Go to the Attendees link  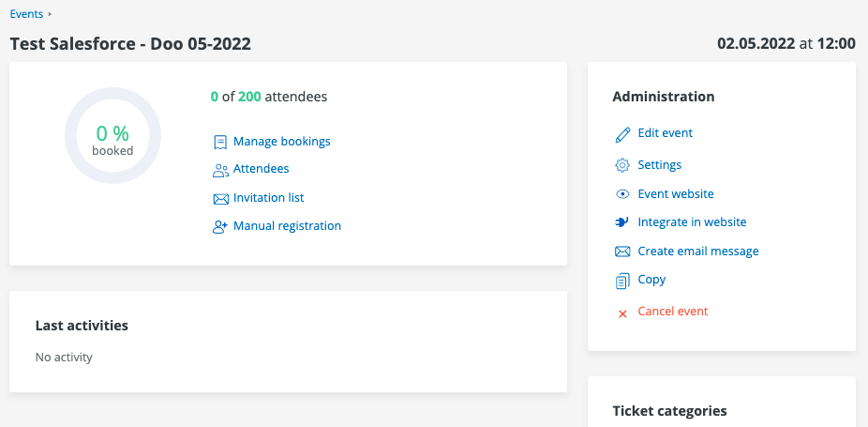click(261, 169)
